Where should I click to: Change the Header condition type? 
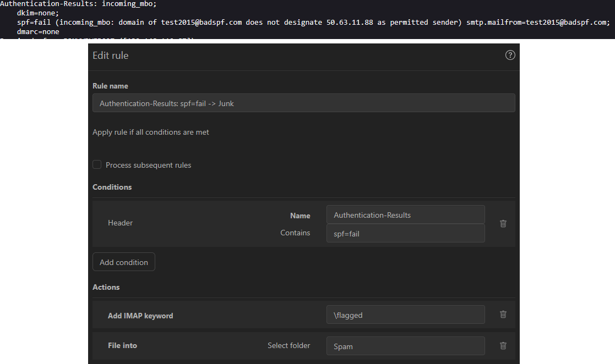tap(120, 223)
